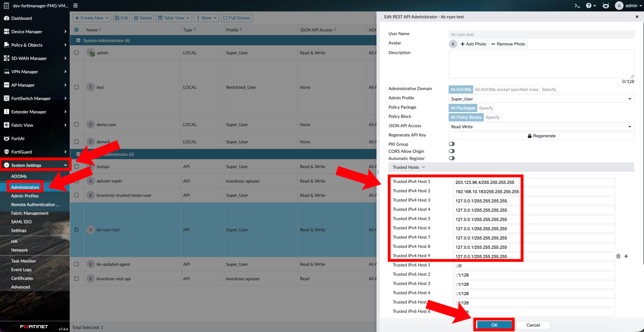Image resolution: width=644 pixels, height=332 pixels.
Task: Delete Trusted IPv4 Host 9 with trash icon
Action: (618, 256)
